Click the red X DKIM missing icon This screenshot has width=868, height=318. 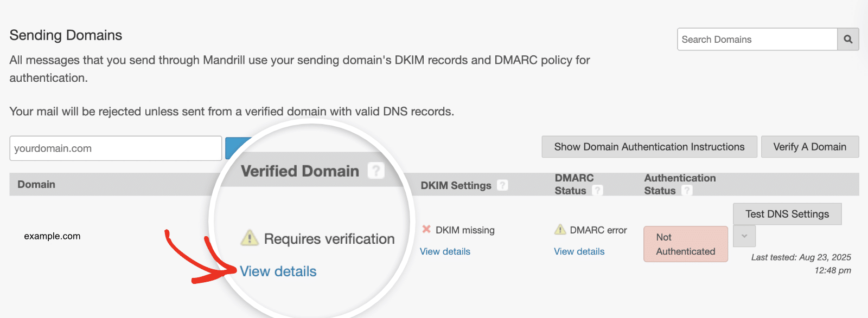(x=426, y=229)
